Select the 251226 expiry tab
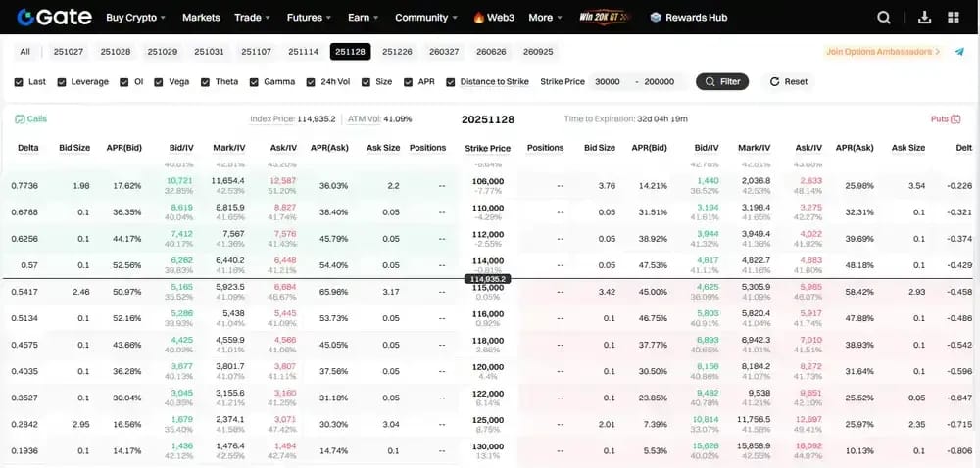 [398, 52]
